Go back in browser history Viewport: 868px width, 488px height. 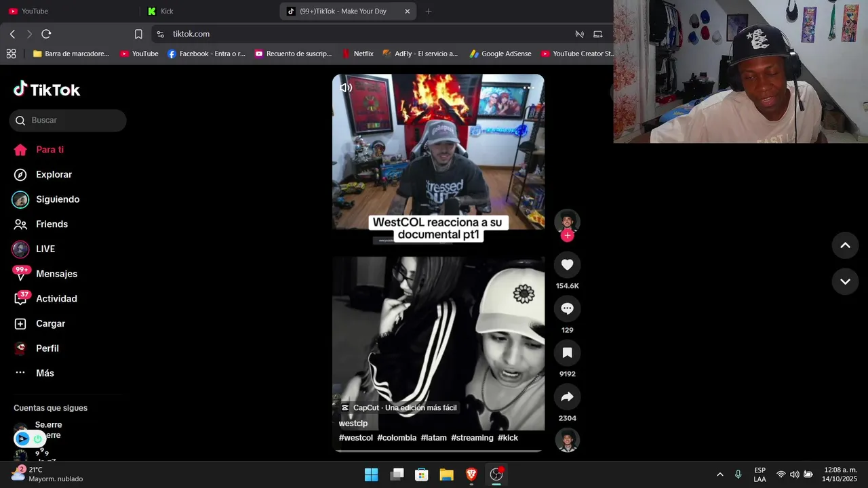point(12,34)
